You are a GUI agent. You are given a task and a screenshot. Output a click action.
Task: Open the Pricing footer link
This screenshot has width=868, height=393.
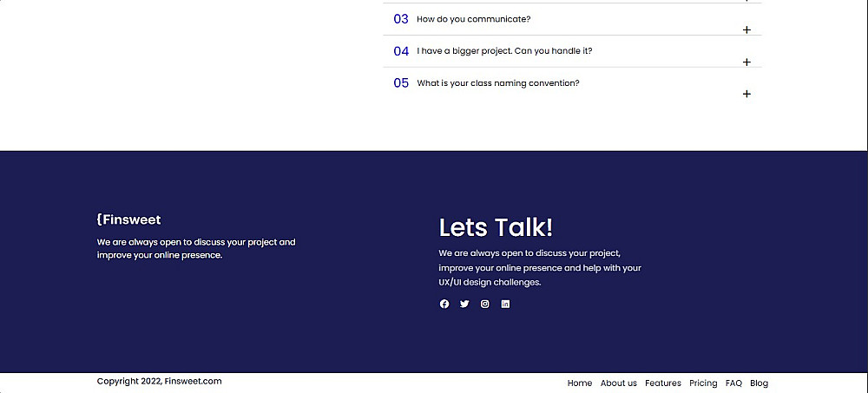pos(703,383)
